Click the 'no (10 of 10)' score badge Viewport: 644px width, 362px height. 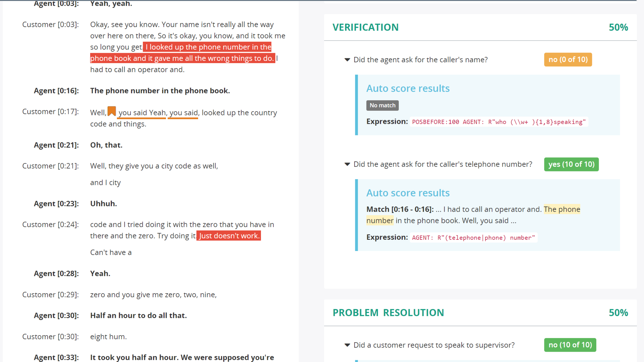[x=570, y=345]
